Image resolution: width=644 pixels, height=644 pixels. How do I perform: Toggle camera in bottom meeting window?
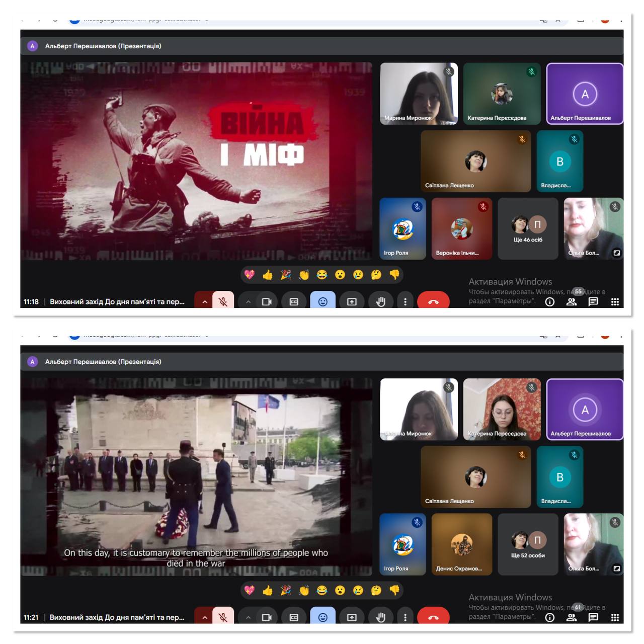pyautogui.click(x=267, y=617)
